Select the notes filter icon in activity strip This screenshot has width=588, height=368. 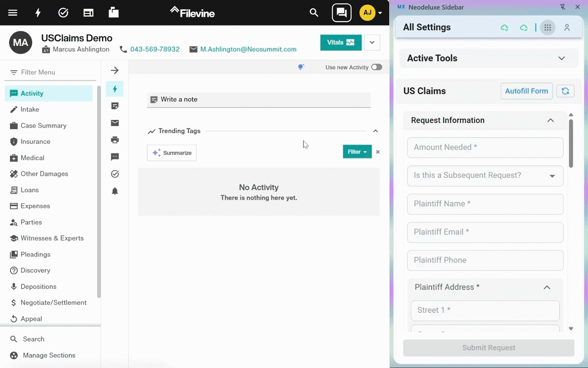(x=115, y=106)
